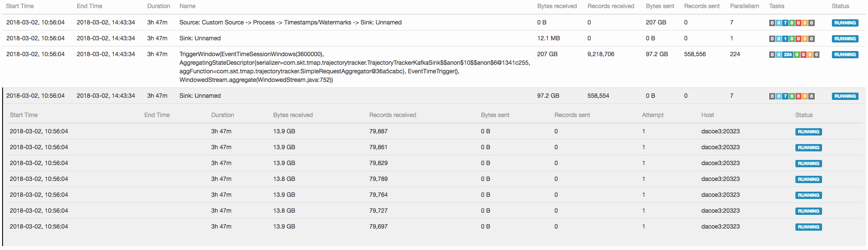Click the blue 224 task count badge
The width and height of the screenshot is (868, 250).
[x=787, y=54]
